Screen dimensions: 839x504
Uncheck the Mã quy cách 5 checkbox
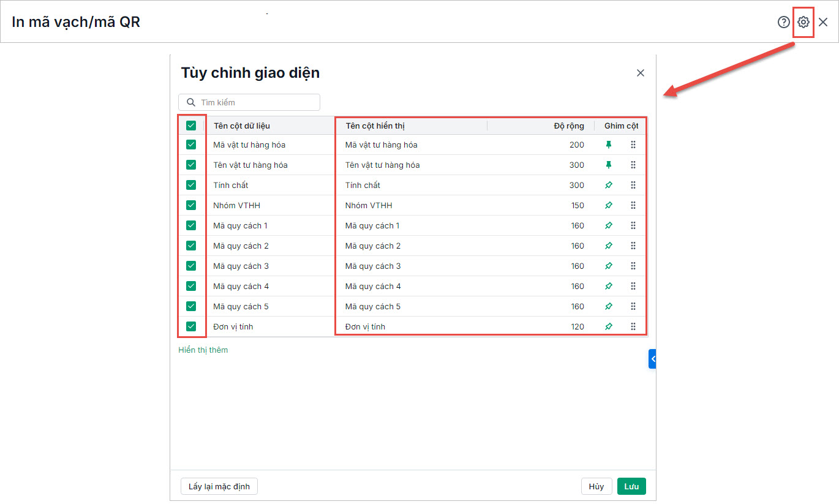click(191, 306)
